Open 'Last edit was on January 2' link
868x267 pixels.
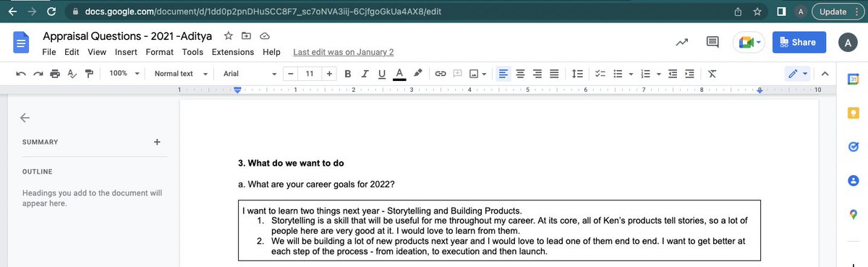point(343,52)
